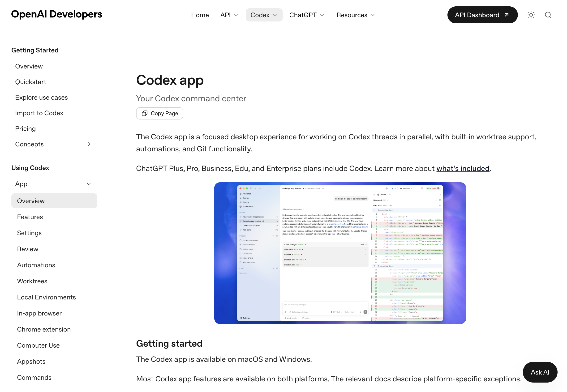Open the Pricing sidebar page
Image resolution: width=567 pixels, height=392 pixels.
pos(26,129)
